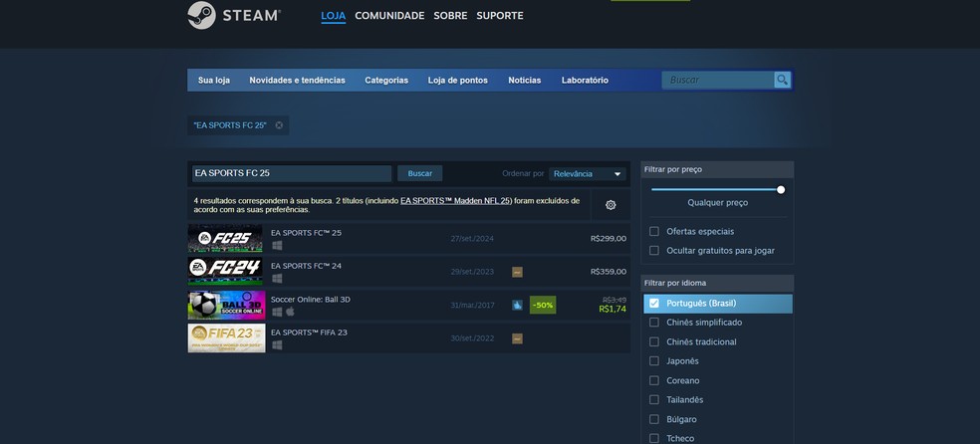The height and width of the screenshot is (444, 980).
Task: Click the EA SPORTS FC 25 search term field
Action: pyautogui.click(x=291, y=173)
